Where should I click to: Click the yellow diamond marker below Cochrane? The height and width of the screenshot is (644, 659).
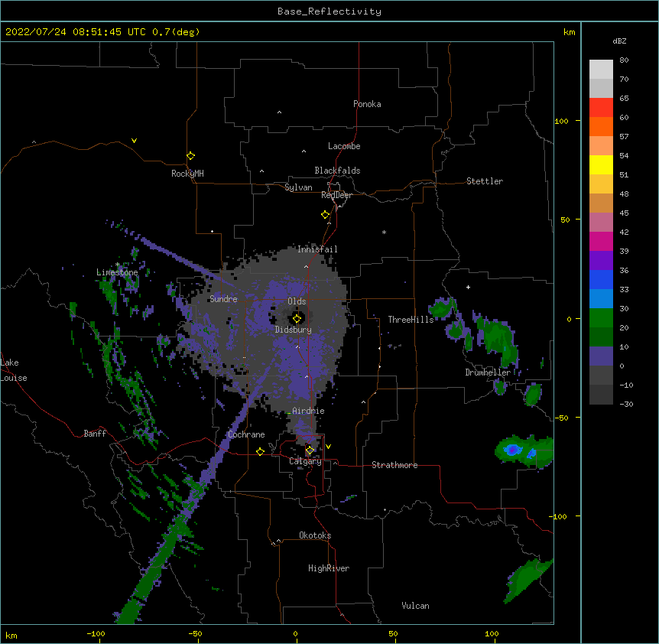tap(260, 451)
